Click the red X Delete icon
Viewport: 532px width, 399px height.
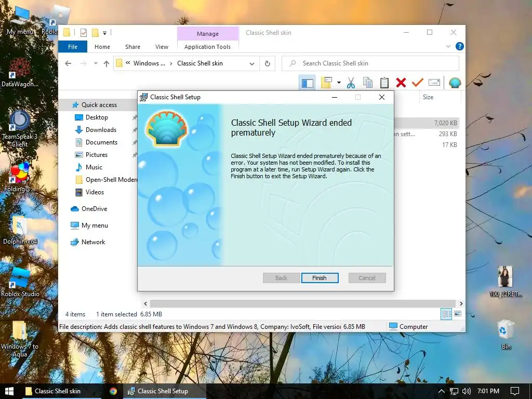pos(401,83)
